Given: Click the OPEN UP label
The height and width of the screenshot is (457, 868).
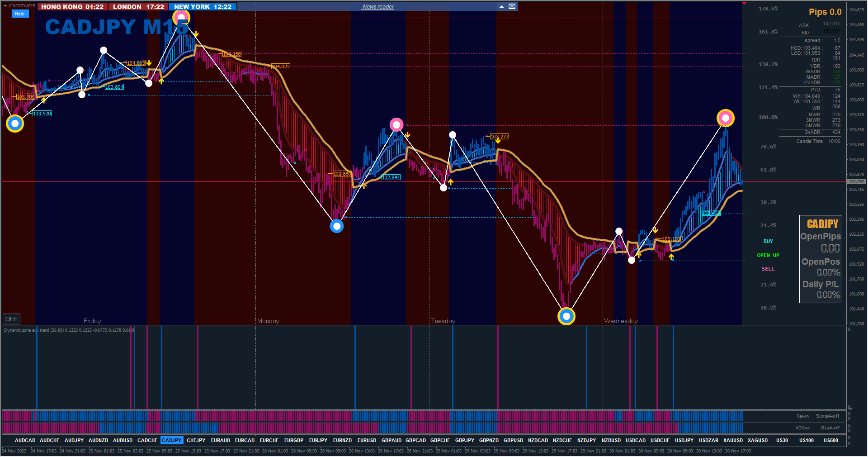Looking at the screenshot, I should click(x=768, y=255).
